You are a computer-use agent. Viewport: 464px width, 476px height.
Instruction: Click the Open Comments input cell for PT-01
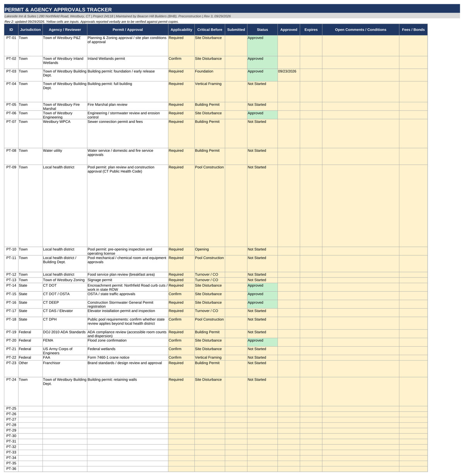coord(360,46)
